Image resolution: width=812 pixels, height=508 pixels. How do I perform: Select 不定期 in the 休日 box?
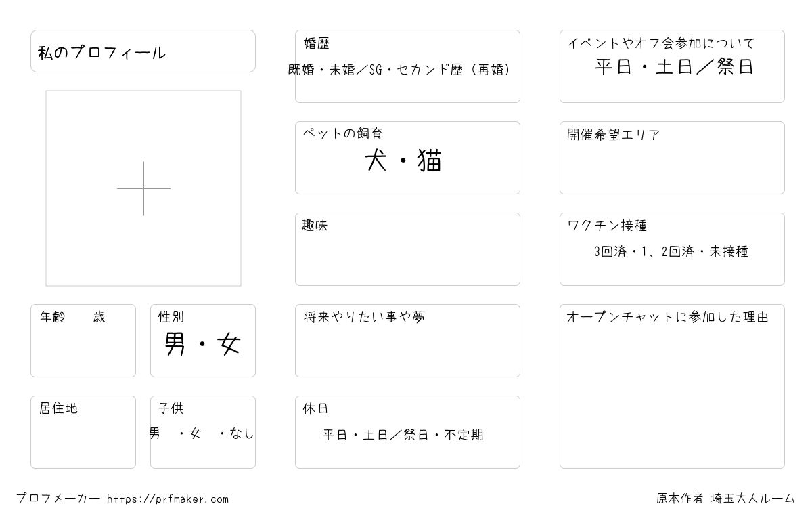464,435
